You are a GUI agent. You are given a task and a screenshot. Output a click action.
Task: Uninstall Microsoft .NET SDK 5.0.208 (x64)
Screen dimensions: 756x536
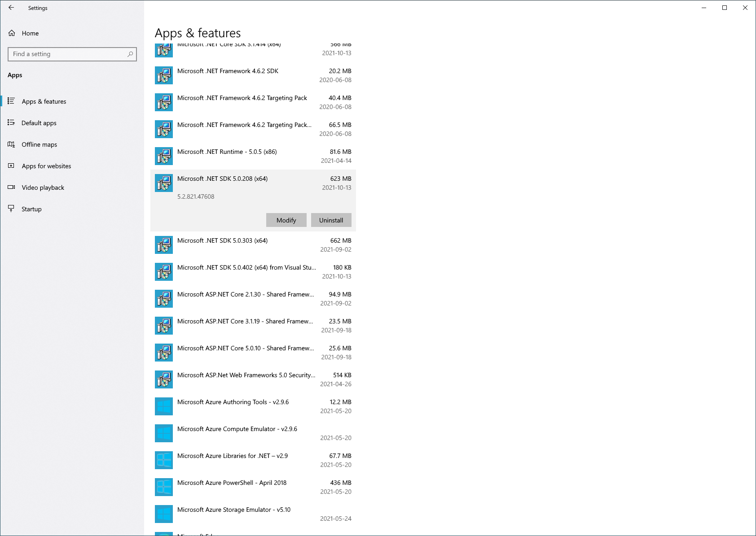click(x=331, y=220)
